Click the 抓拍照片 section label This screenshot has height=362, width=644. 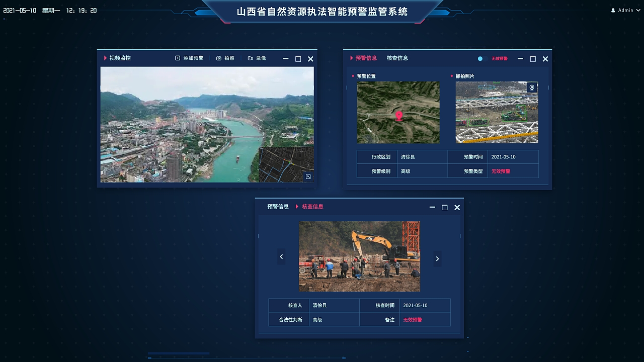click(465, 76)
